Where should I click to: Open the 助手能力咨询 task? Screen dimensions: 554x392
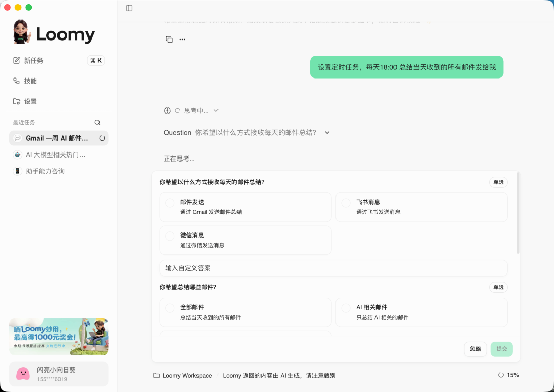coord(58,171)
